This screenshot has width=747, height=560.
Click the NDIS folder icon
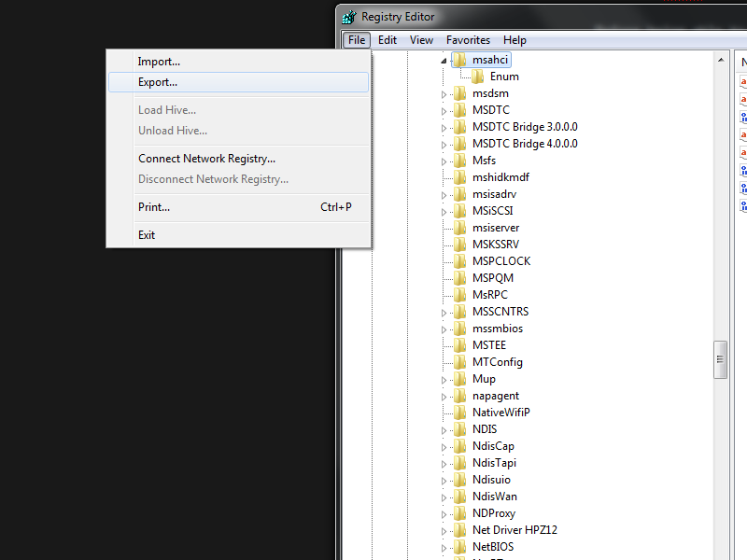coord(459,429)
